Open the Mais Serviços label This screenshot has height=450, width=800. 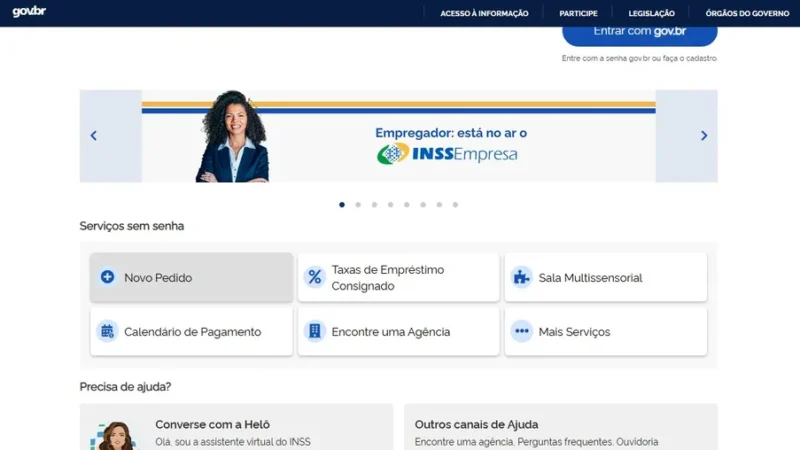(x=574, y=332)
